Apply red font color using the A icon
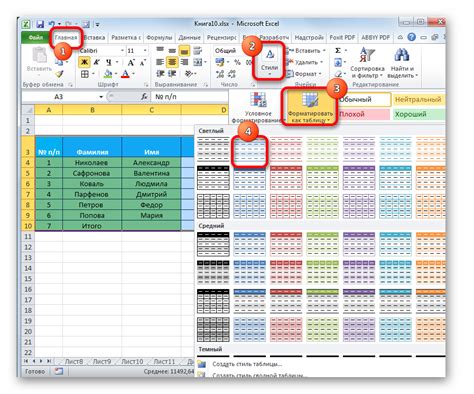This screenshot has width=474, height=394. 125,74
